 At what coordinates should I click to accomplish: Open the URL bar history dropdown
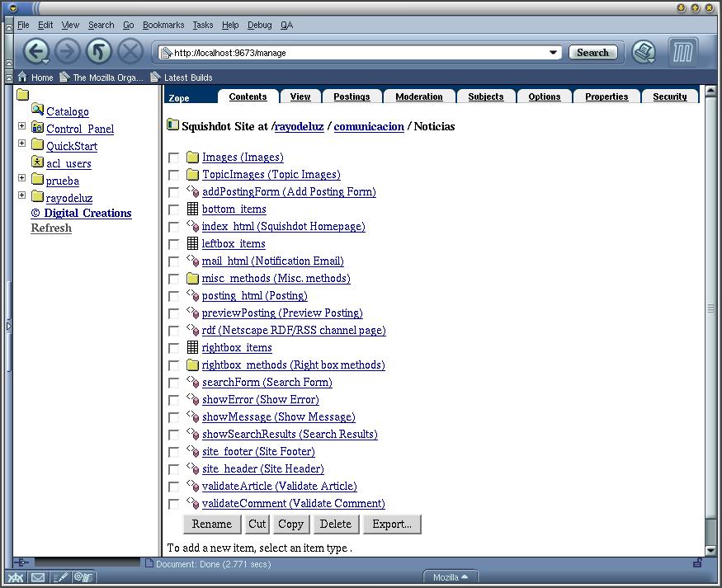[554, 53]
